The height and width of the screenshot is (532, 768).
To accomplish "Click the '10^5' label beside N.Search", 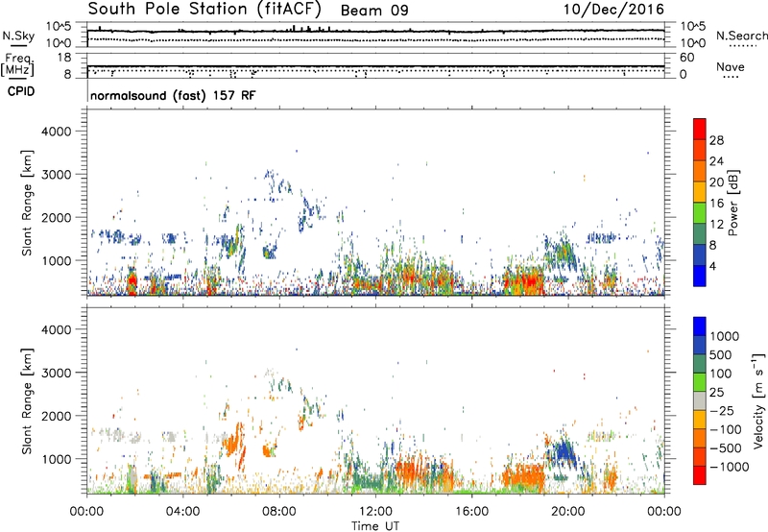I will [692, 27].
